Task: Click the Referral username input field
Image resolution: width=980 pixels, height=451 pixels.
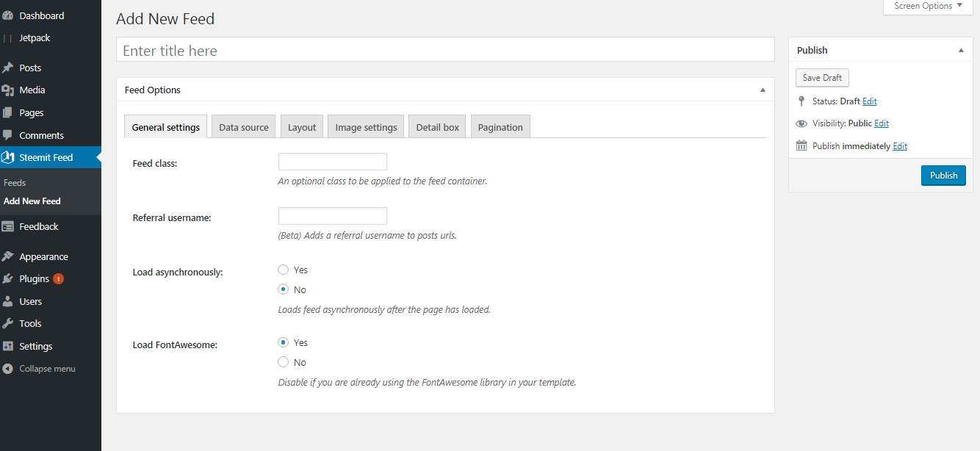Action: (333, 216)
